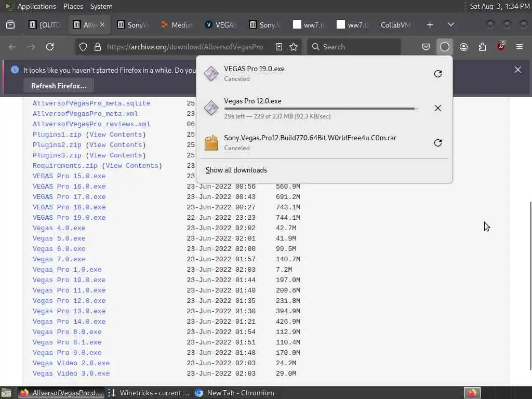Open the Applications menu

(37, 6)
